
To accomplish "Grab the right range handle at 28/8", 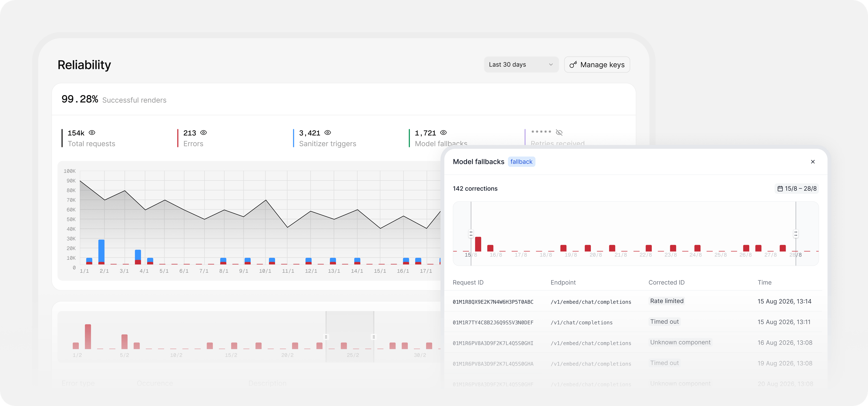I will (796, 233).
